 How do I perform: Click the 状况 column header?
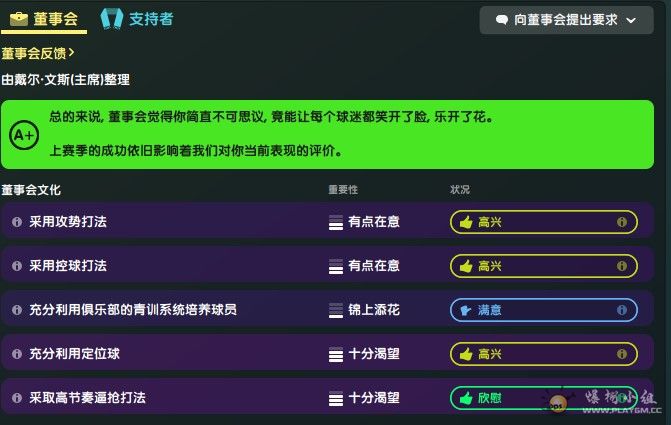[x=460, y=190]
